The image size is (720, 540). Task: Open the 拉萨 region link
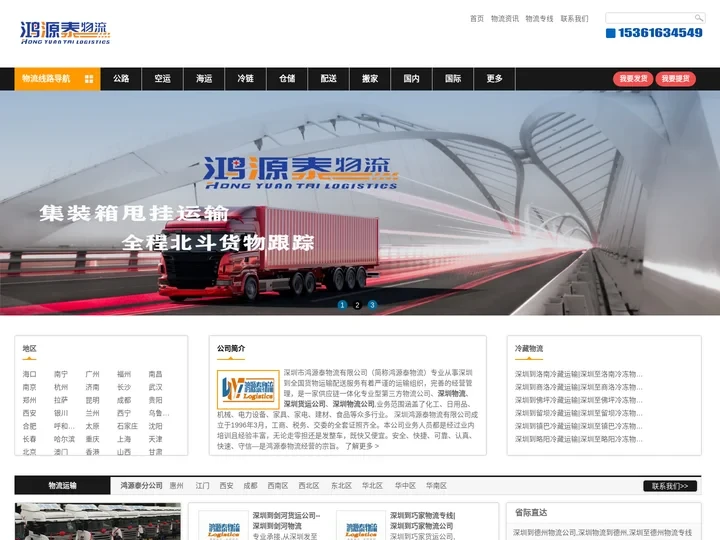click(61, 400)
